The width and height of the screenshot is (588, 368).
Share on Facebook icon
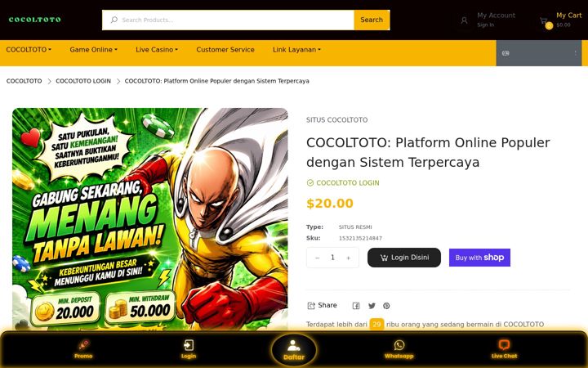(x=356, y=306)
